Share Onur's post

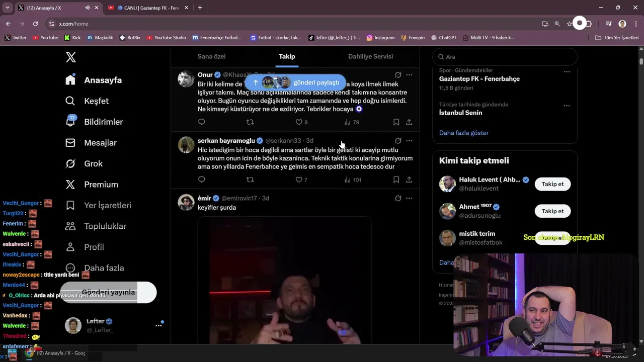click(409, 122)
